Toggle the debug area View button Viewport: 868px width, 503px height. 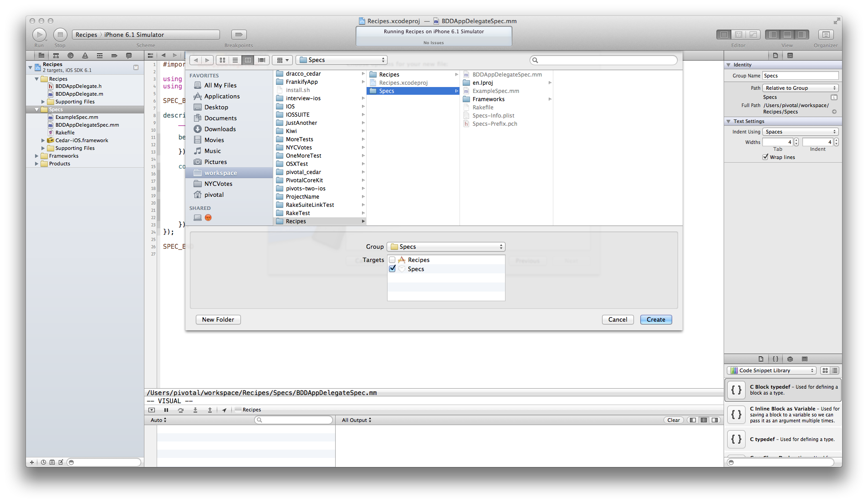[x=787, y=35]
